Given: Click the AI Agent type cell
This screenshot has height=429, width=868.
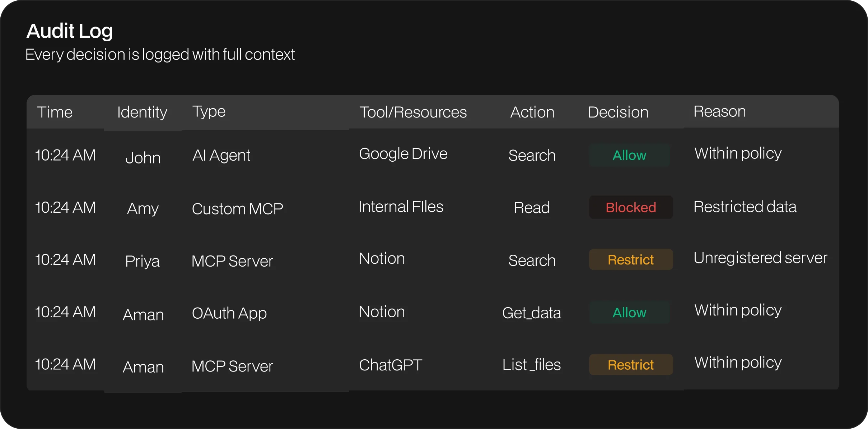Looking at the screenshot, I should [x=221, y=155].
